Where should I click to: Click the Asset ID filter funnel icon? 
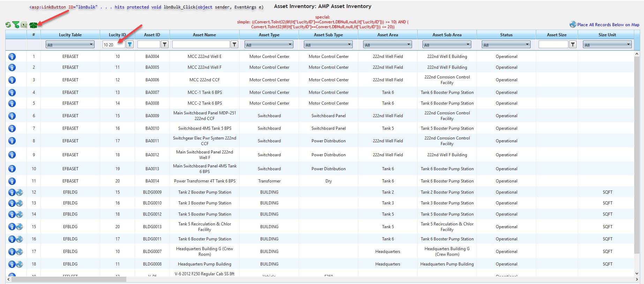(x=165, y=44)
